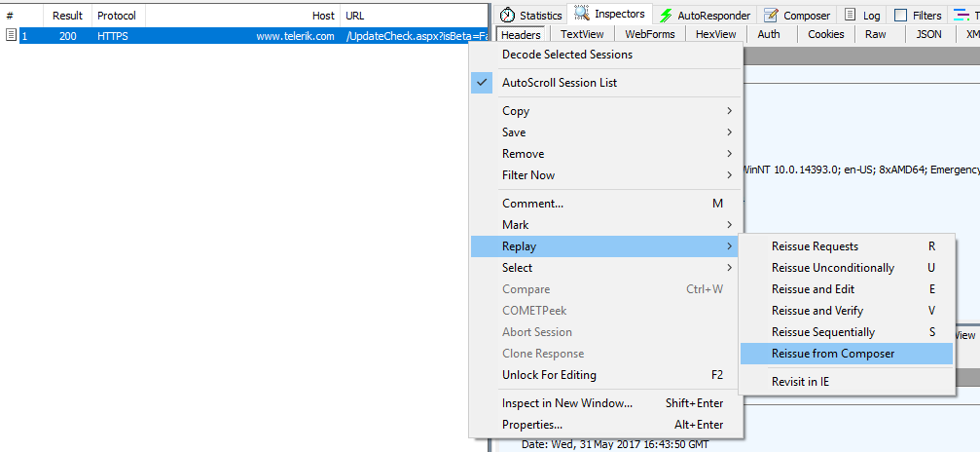This screenshot has width=980, height=452.
Task: Click the session row document icon
Action: point(11,36)
